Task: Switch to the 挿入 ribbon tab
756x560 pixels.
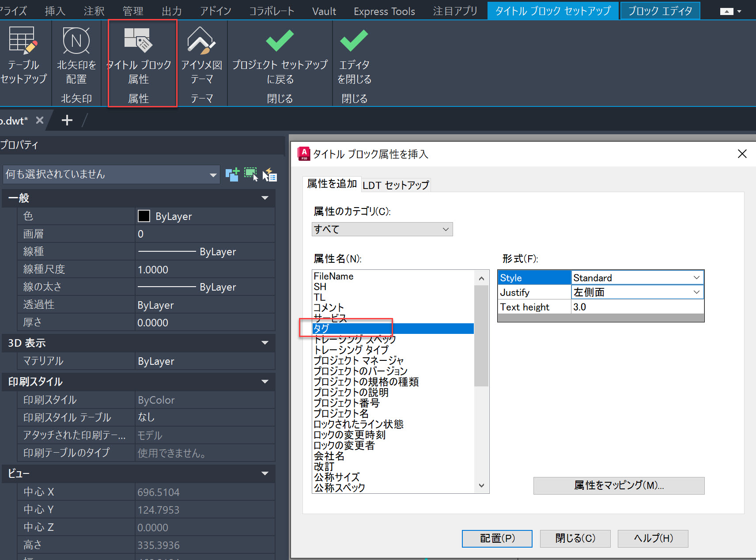Action: point(55,11)
